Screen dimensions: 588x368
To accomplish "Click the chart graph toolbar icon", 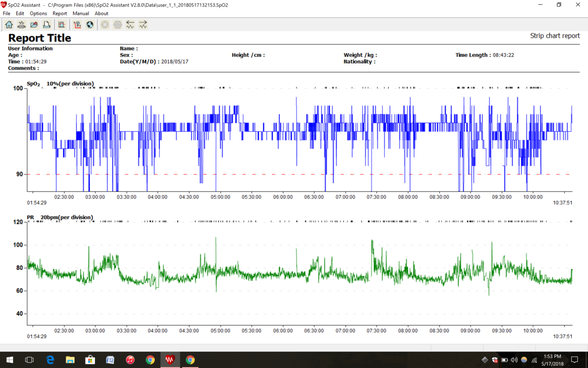I will [61, 25].
